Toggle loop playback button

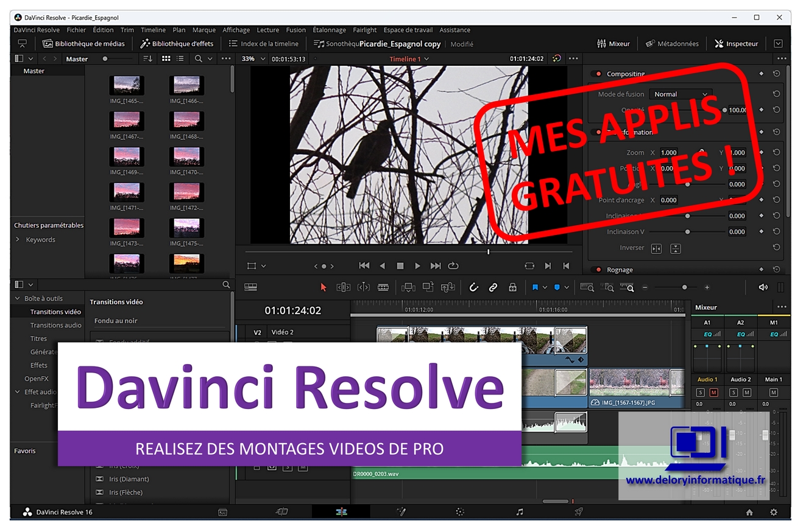pos(453,266)
